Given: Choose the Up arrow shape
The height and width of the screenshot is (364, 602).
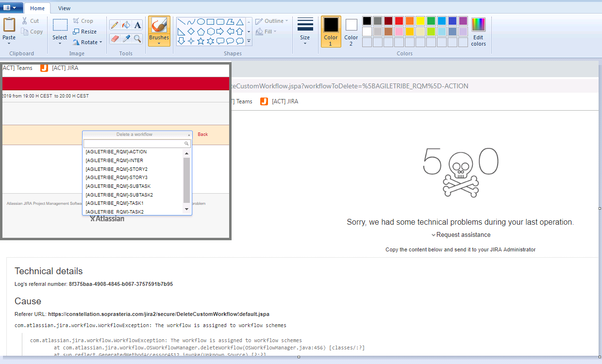Looking at the screenshot, I should coord(239,32).
